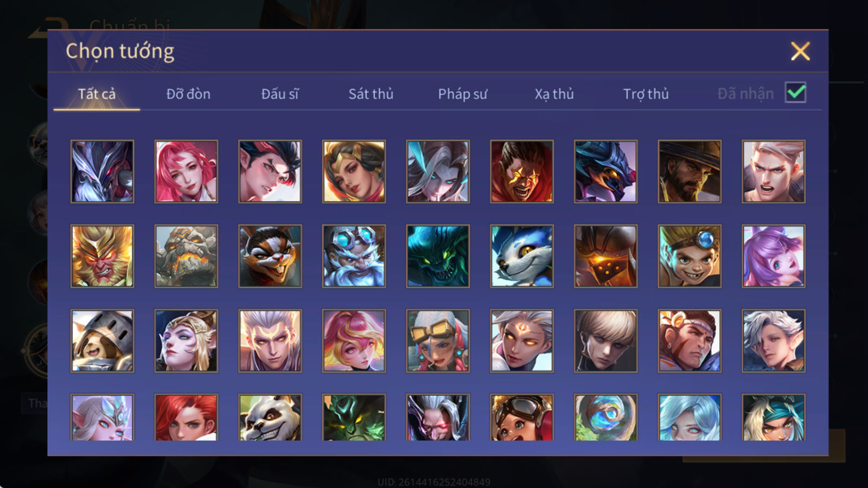Select the pink-haired female hero portrait
Screen dimensions: 868x488
186,171
